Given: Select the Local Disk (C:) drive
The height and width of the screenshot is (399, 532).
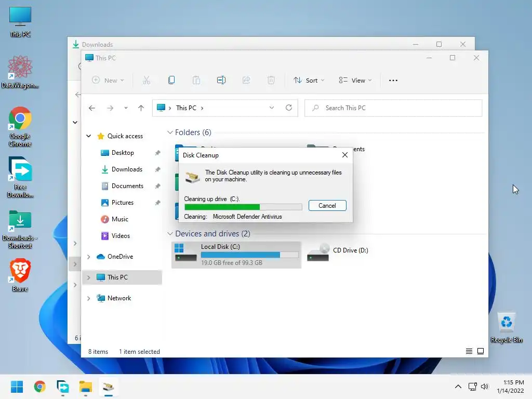Looking at the screenshot, I should tap(236, 255).
